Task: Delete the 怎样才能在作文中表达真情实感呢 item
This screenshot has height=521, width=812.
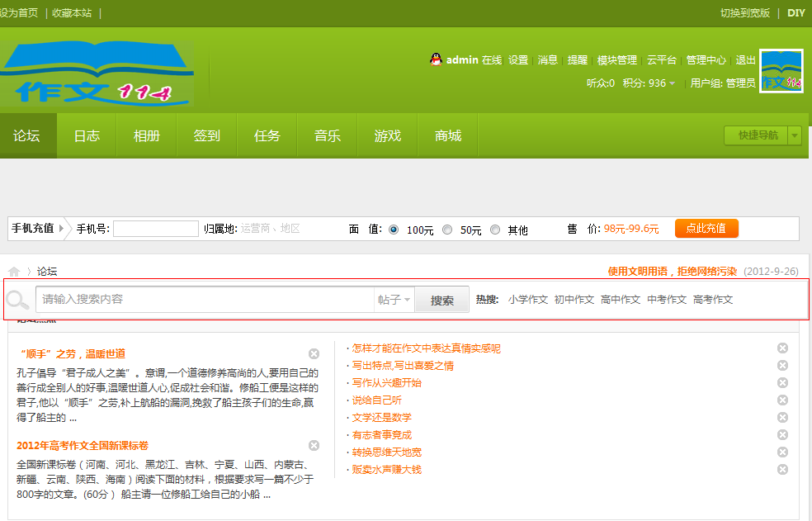Action: (x=782, y=348)
